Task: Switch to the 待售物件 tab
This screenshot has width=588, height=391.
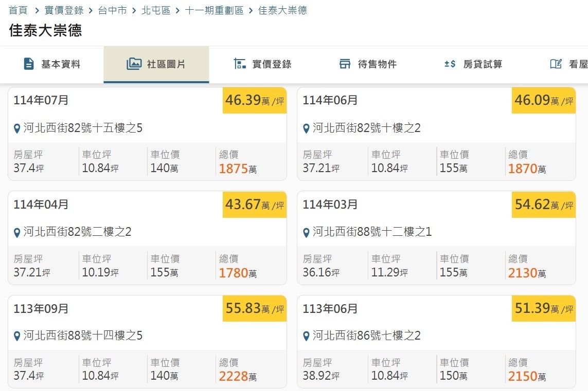Action: click(377, 64)
